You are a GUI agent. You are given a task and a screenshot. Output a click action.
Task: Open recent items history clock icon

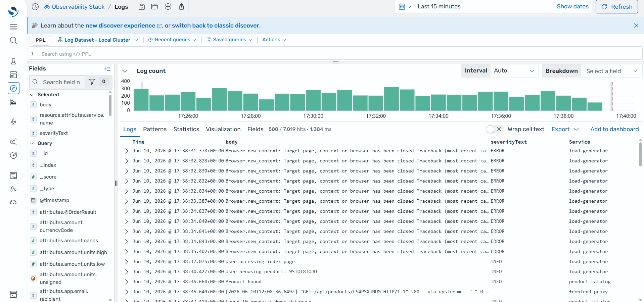pyautogui.click(x=35, y=7)
